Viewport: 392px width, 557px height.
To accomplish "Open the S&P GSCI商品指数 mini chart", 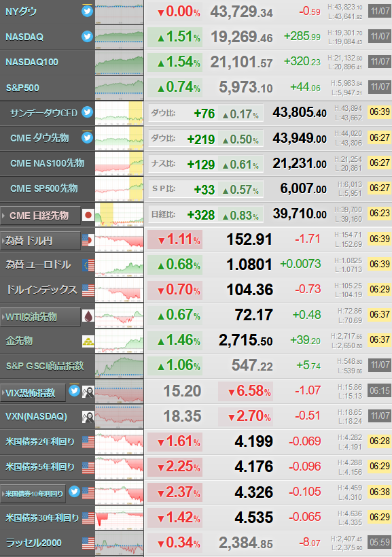I will [x=119, y=367].
